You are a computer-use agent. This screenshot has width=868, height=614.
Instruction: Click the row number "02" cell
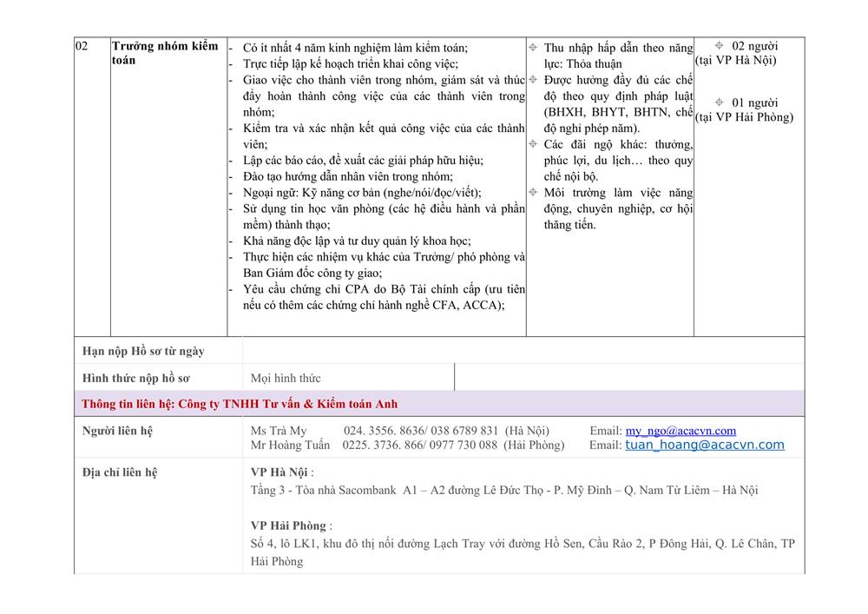click(x=82, y=46)
